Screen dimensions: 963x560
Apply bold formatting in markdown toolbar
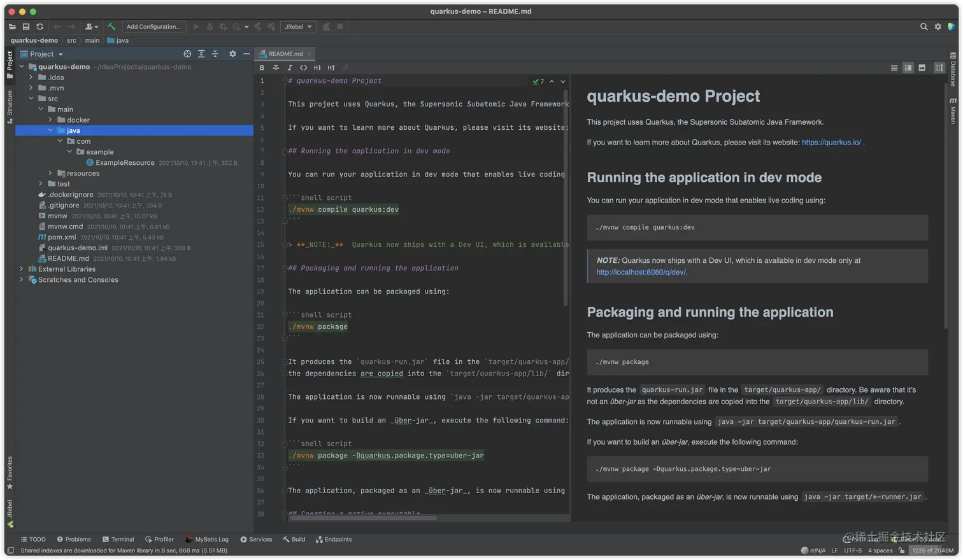[262, 67]
